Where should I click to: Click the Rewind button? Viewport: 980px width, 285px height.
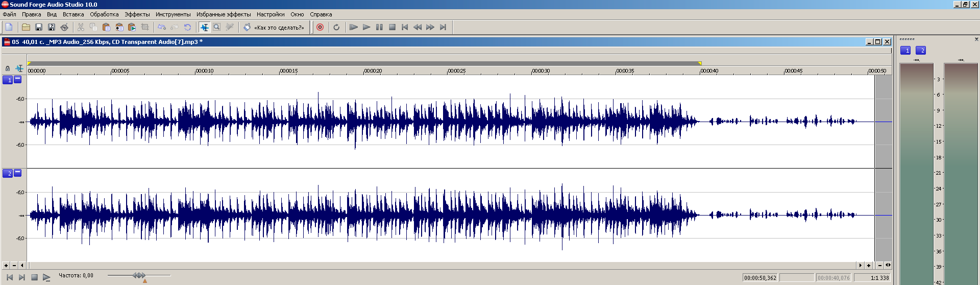point(418,27)
